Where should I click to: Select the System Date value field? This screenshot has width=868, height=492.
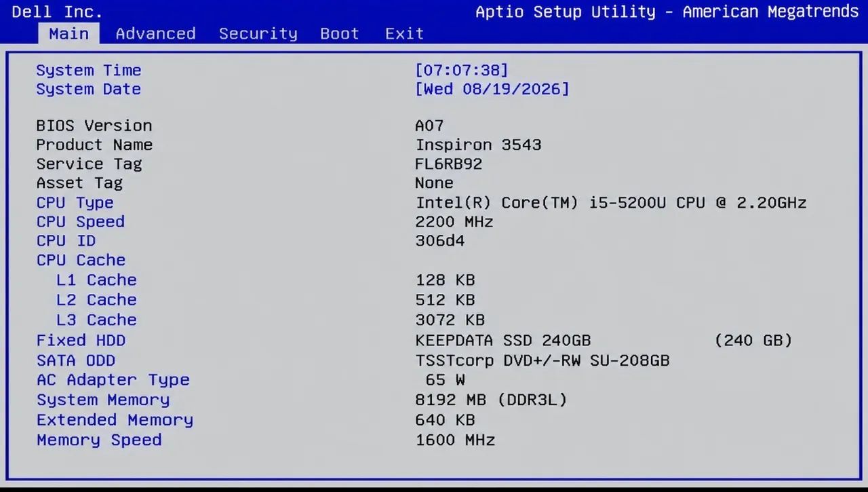[492, 89]
